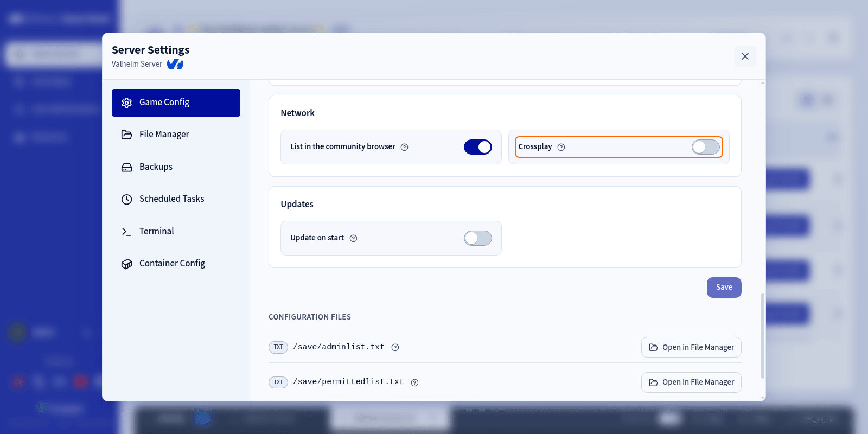Click the CONFIGURATION FILES heading
The width and height of the screenshot is (868, 434).
310,317
